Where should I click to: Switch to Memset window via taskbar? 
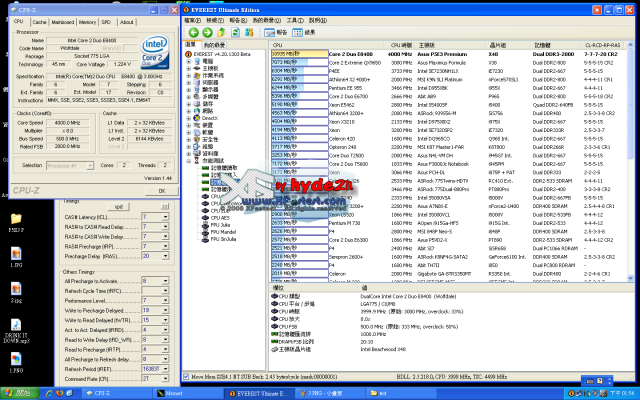coord(187,393)
